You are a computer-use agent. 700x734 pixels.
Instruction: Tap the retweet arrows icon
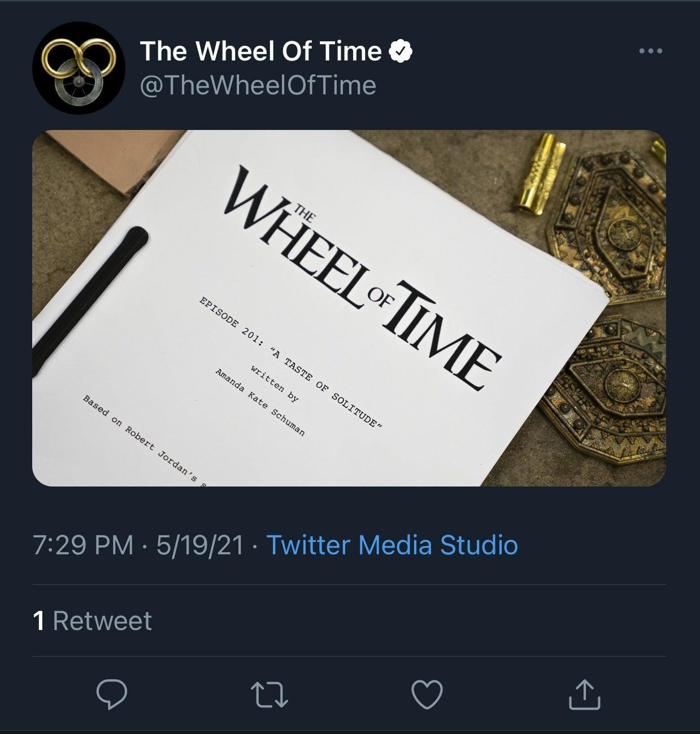(x=269, y=694)
